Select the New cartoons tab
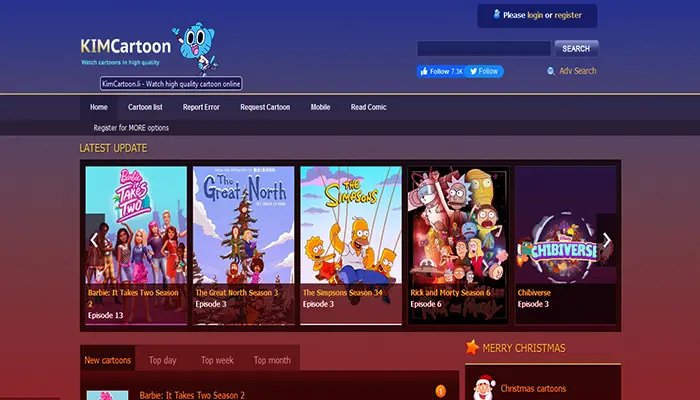 108,360
